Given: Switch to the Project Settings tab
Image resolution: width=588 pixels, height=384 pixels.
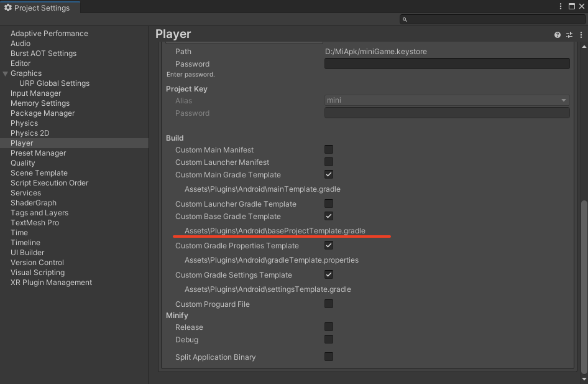Looking at the screenshot, I should pos(40,7).
